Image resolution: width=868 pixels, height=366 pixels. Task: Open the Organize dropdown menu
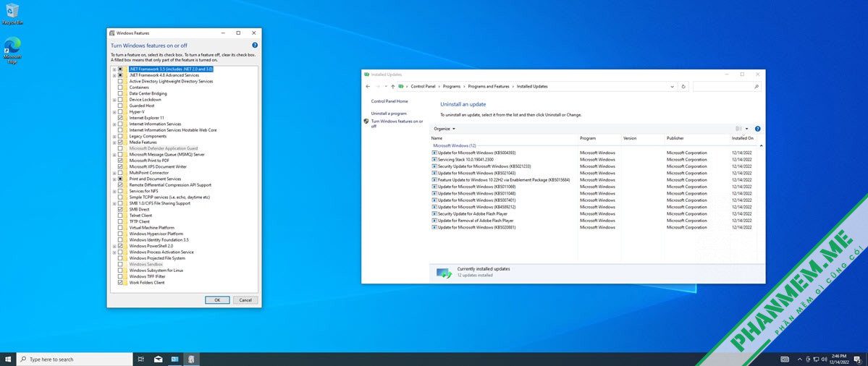(x=444, y=129)
